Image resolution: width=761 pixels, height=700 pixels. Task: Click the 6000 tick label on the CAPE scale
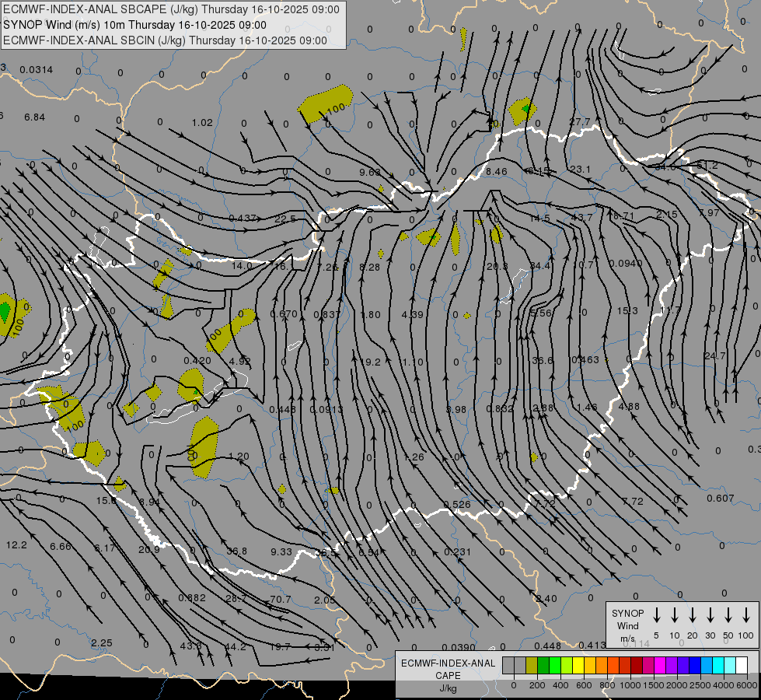(747, 685)
